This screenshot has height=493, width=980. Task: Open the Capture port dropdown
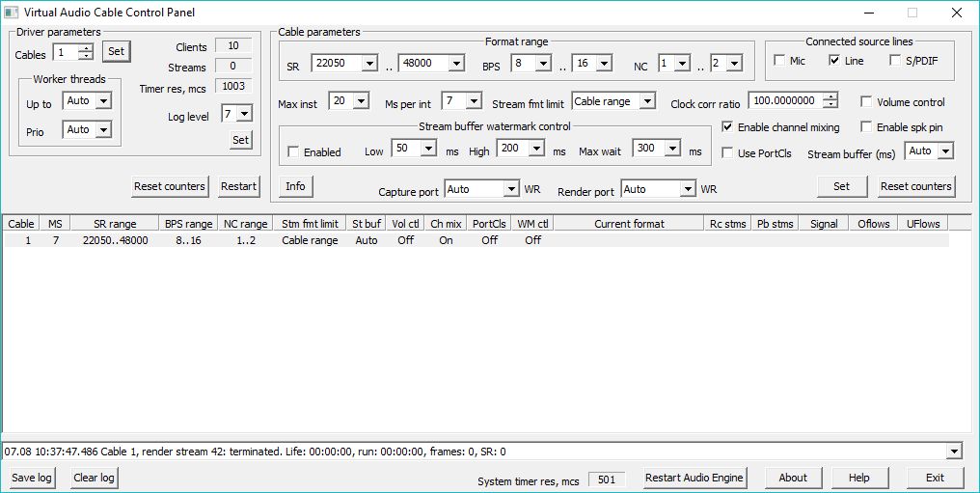tap(512, 189)
